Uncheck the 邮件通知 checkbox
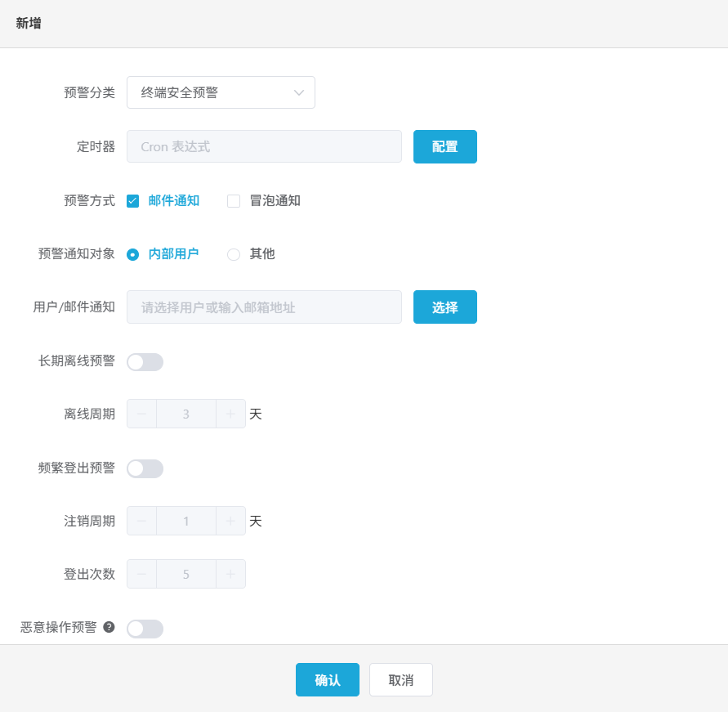This screenshot has width=728, height=712. (x=132, y=200)
